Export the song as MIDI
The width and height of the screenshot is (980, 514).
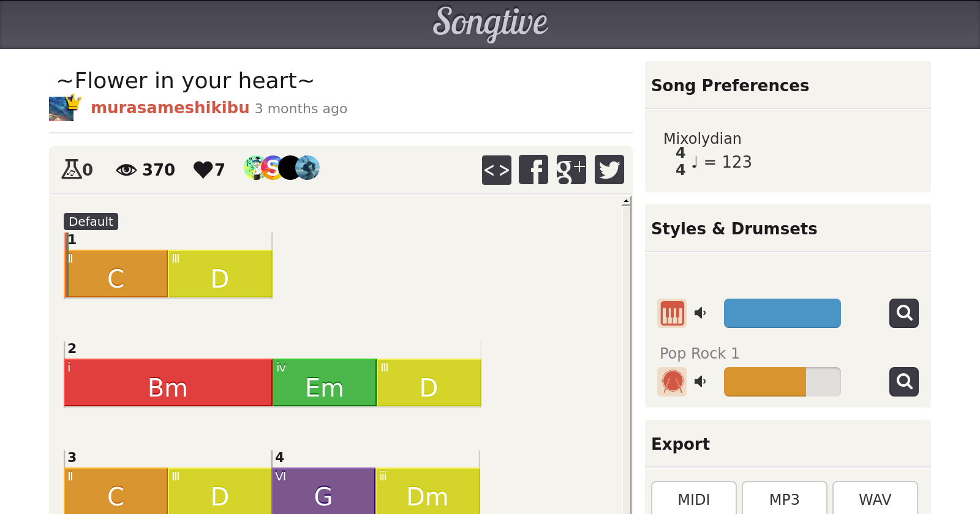(693, 499)
